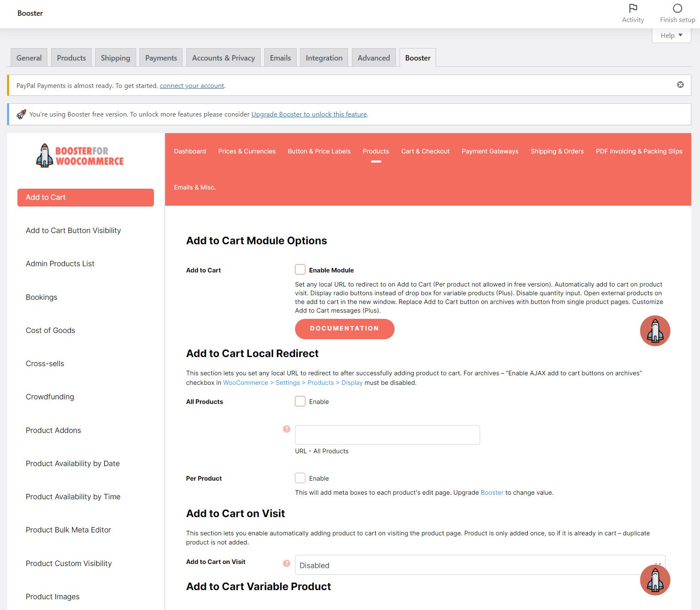
Task: Click the round rocket button near Disabled dropdown
Action: pyautogui.click(x=655, y=580)
